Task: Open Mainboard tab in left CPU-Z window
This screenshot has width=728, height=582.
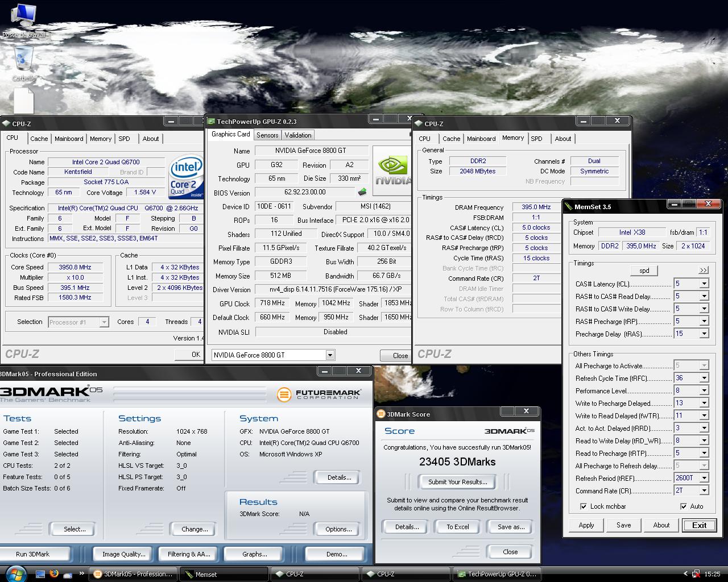Action: 69,139
